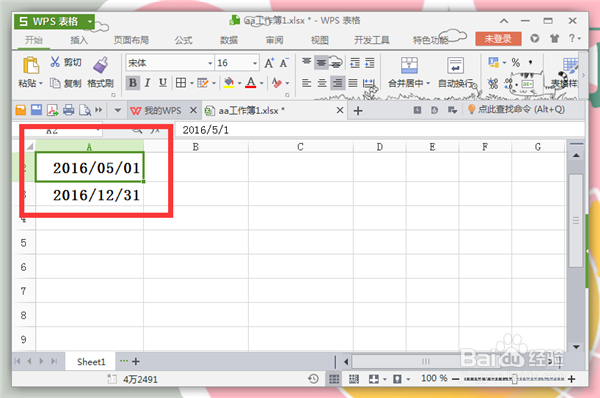
Task: Increase font size with the A+ icon
Action: (x=269, y=63)
